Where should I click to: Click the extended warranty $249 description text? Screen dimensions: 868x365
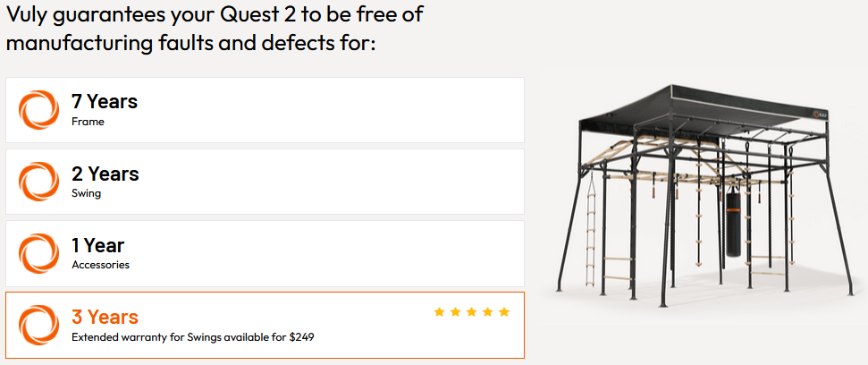click(192, 338)
